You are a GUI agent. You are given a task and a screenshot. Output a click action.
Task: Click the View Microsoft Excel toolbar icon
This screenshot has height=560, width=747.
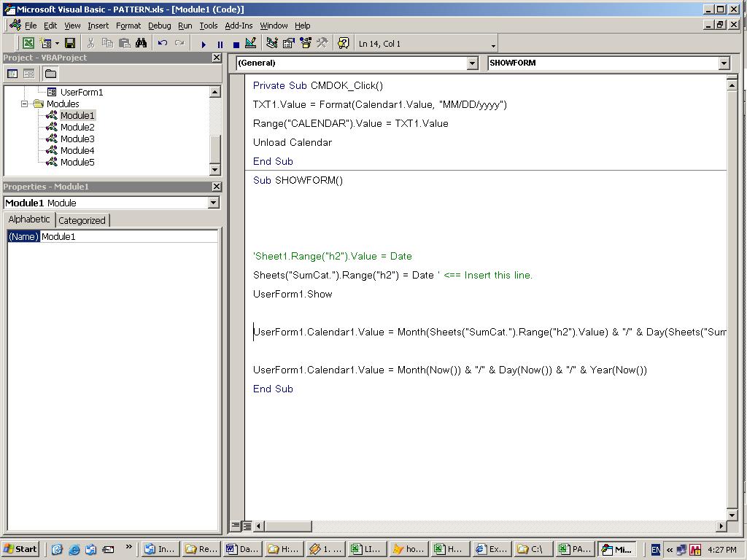coord(28,44)
